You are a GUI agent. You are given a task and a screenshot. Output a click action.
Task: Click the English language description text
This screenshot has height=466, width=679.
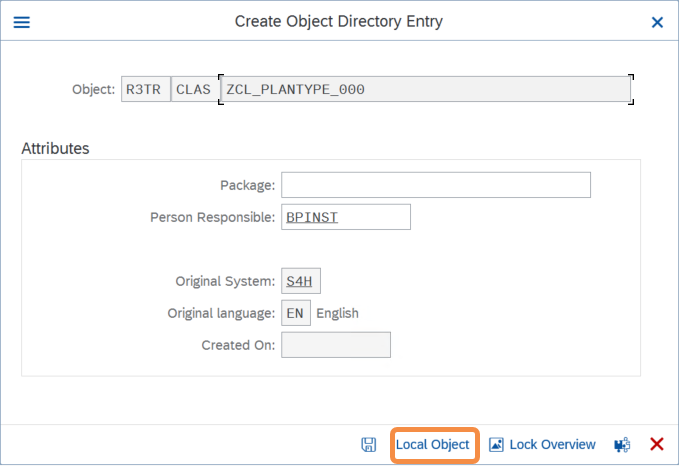pos(337,313)
